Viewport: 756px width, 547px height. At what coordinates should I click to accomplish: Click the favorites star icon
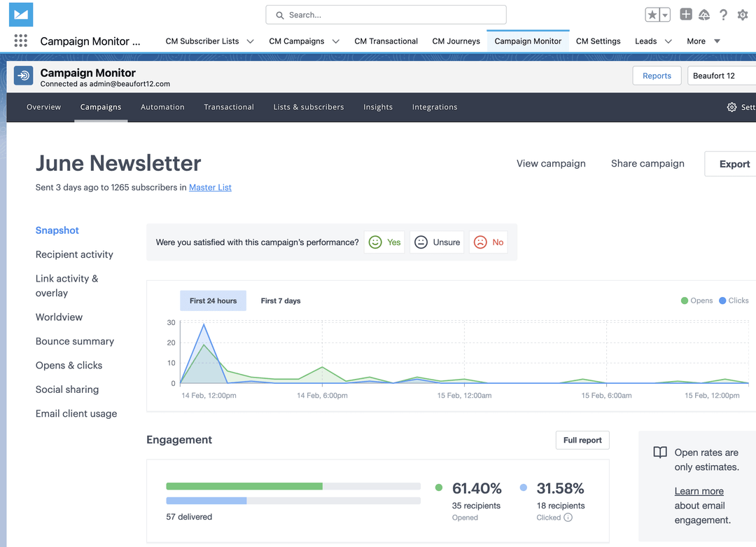coord(653,14)
